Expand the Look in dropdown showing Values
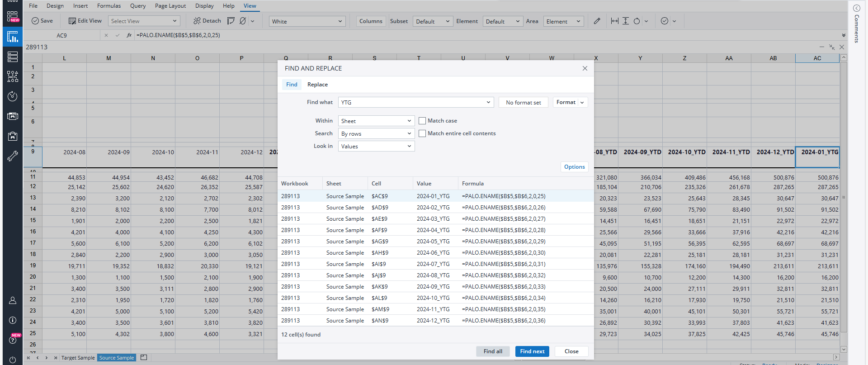868x365 pixels. tap(376, 147)
